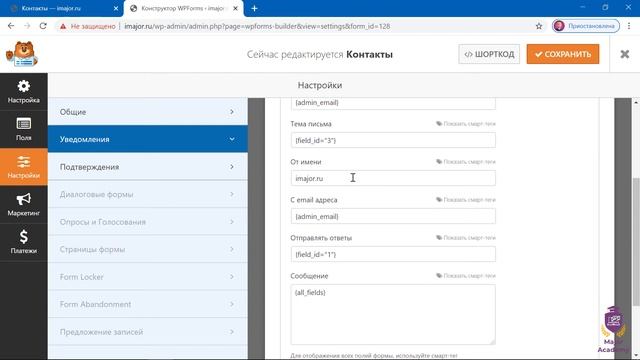Expand the Предложение записей section
640x360 pixels.
coord(148,332)
